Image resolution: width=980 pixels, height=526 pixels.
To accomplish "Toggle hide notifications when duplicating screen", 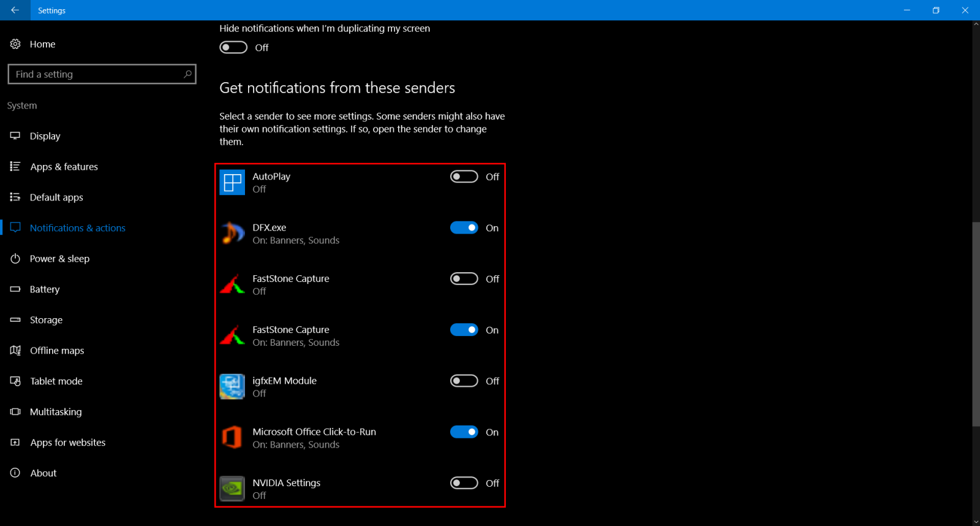I will 233,47.
